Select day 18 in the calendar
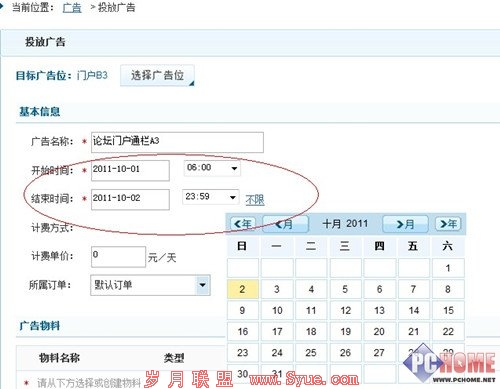500x389 pixels. 311,331
